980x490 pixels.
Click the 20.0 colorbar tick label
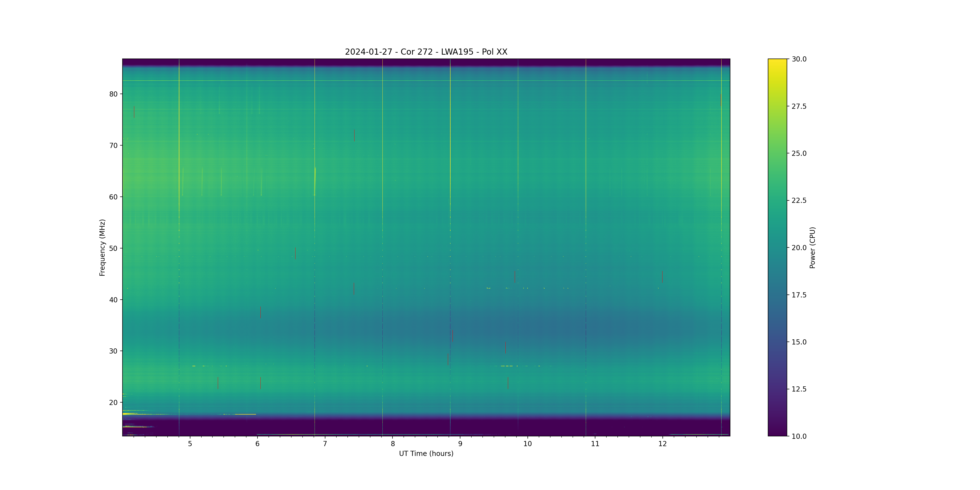799,248
